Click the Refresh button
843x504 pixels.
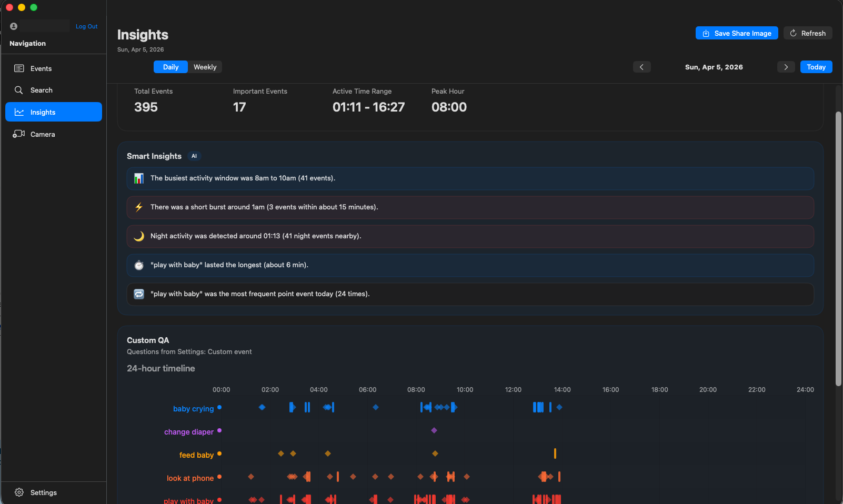coord(808,33)
